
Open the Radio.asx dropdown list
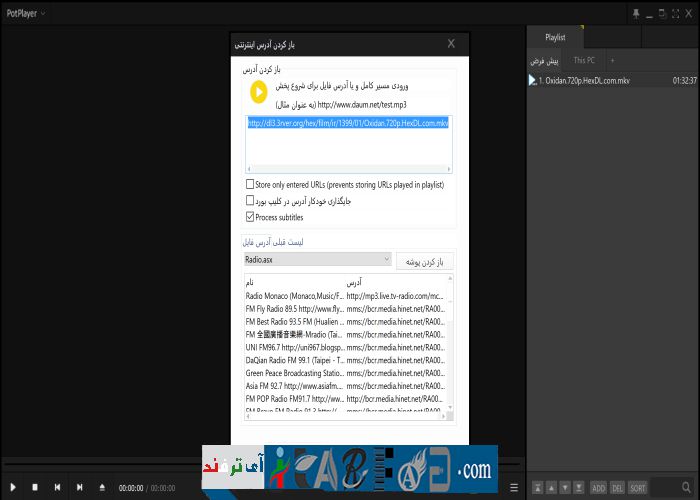[386, 260]
